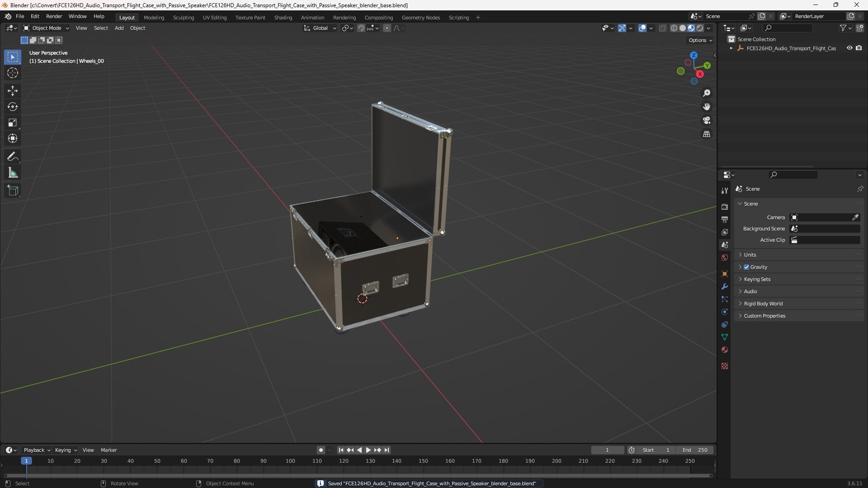Open the Material properties tab icon

coord(725,350)
